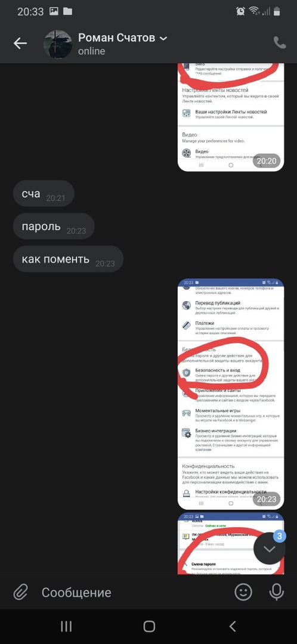Image resolution: width=297 pixels, height=644 pixels.
Task: Tap the Android home button
Action: pos(149,626)
